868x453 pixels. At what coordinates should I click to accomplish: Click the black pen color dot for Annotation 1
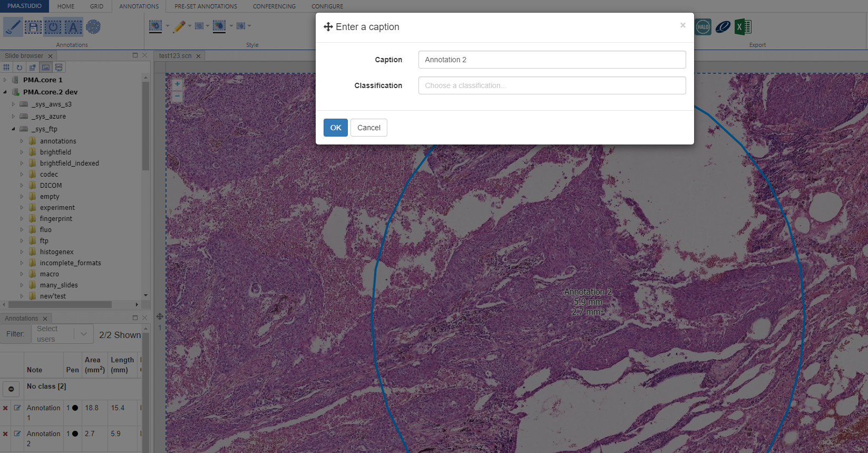[75, 408]
